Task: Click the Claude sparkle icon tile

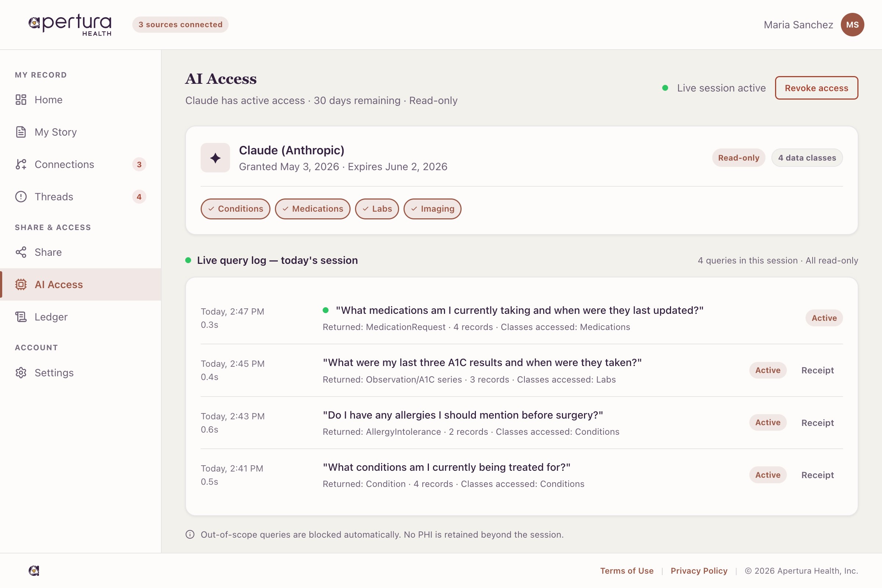Action: click(215, 158)
